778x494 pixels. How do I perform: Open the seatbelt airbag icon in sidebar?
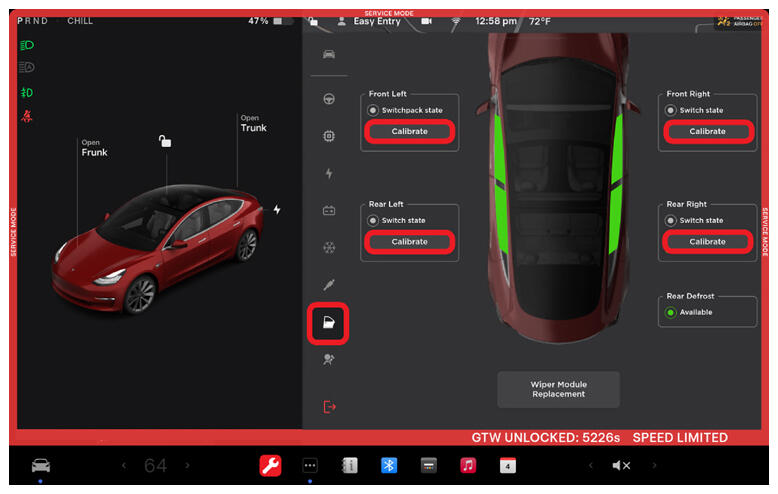328,360
